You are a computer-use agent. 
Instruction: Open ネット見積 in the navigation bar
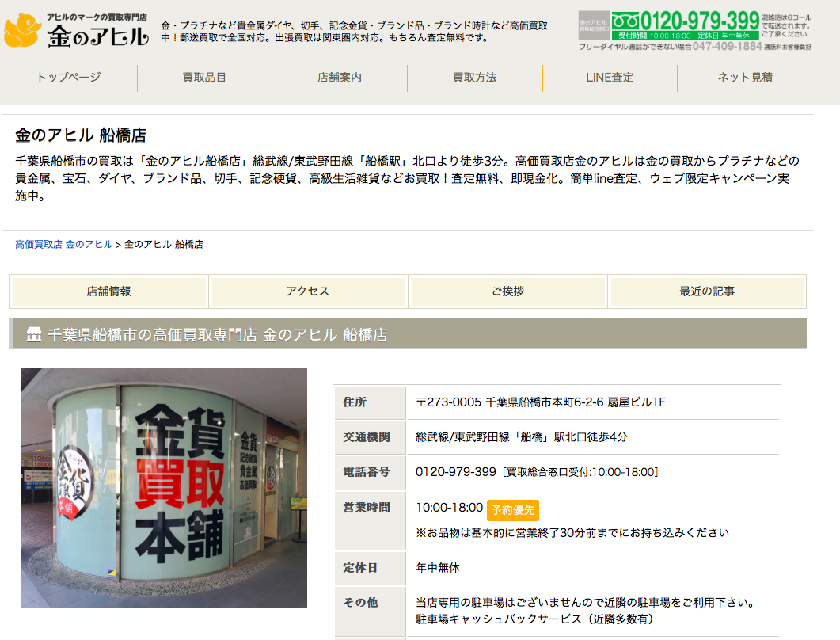743,78
